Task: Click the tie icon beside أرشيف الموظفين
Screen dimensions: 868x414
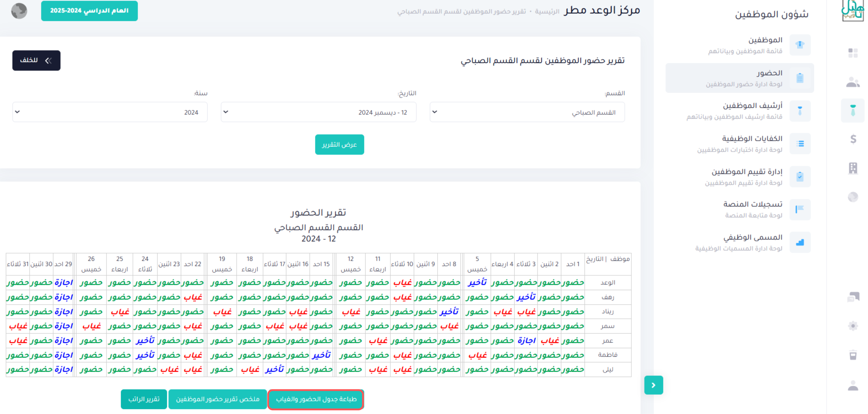Action: (800, 110)
